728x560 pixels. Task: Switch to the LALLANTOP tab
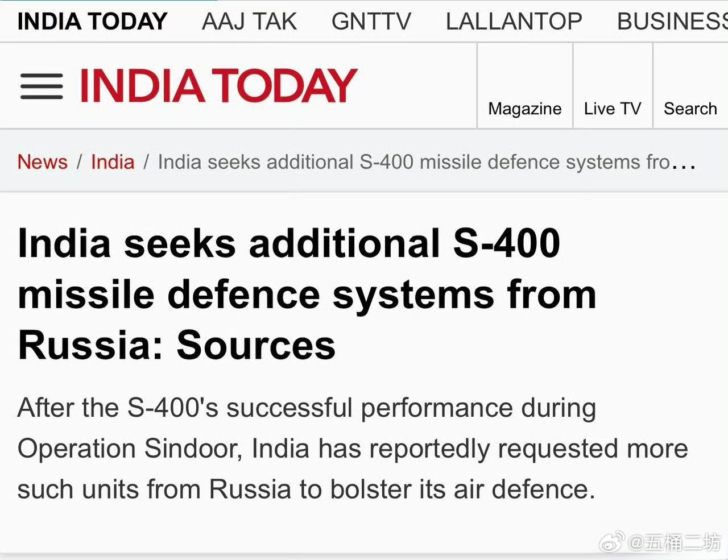click(514, 22)
